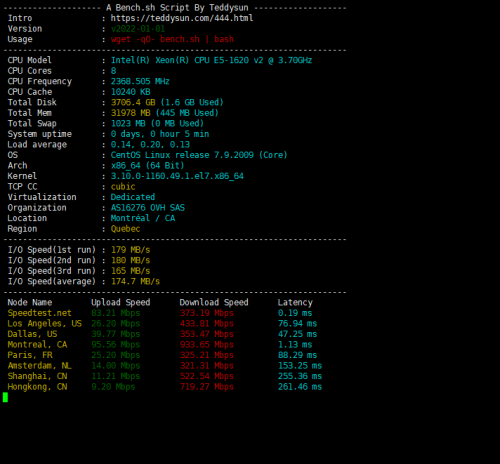Image resolution: width=500 pixels, height=464 pixels.
Task: Click the Speedtest.net upload 83.21 Mbps
Action: click(116, 313)
